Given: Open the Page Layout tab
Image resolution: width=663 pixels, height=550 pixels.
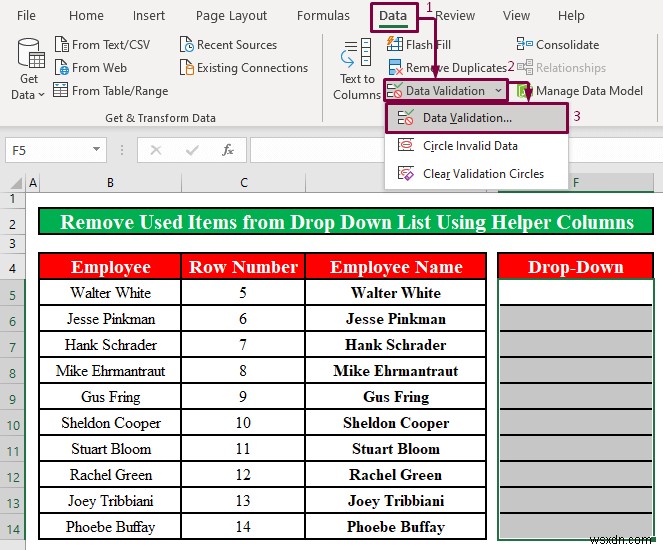Looking at the screenshot, I should (x=231, y=16).
